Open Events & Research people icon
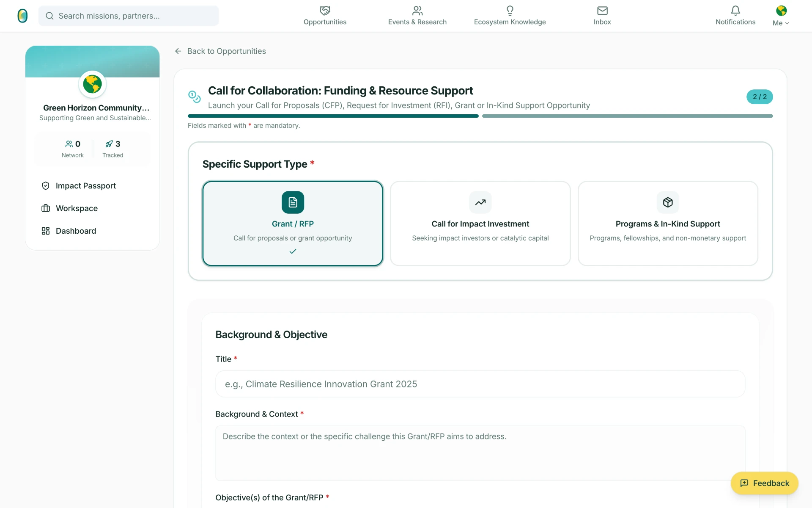This screenshot has width=812, height=508. [x=417, y=10]
